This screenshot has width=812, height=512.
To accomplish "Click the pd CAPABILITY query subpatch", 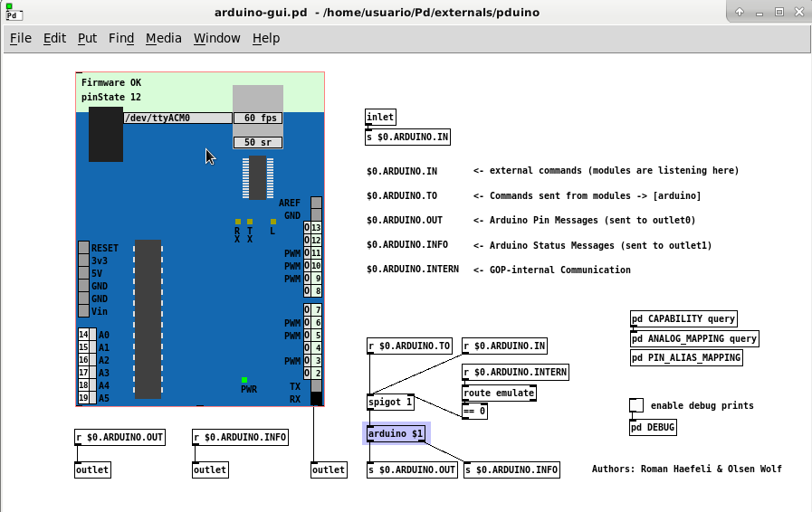I will [x=683, y=319].
